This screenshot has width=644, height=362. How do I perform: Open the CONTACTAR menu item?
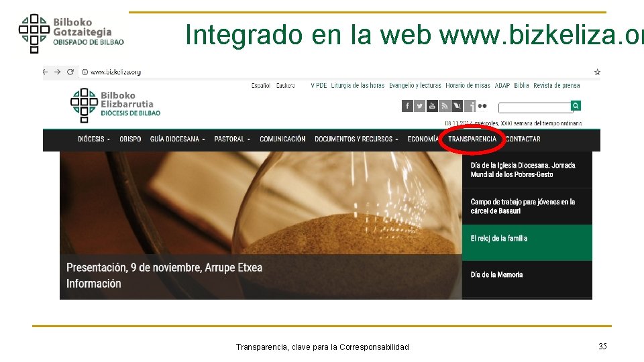523,139
